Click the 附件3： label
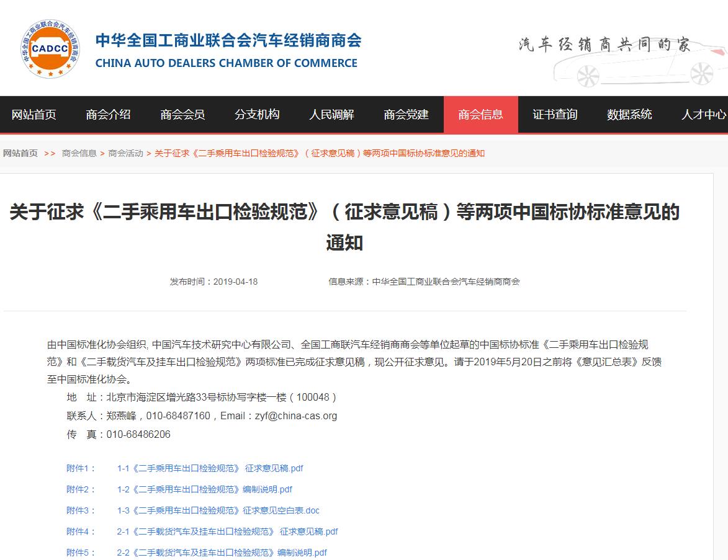Screen dimensions: 728x560 (x=81, y=510)
